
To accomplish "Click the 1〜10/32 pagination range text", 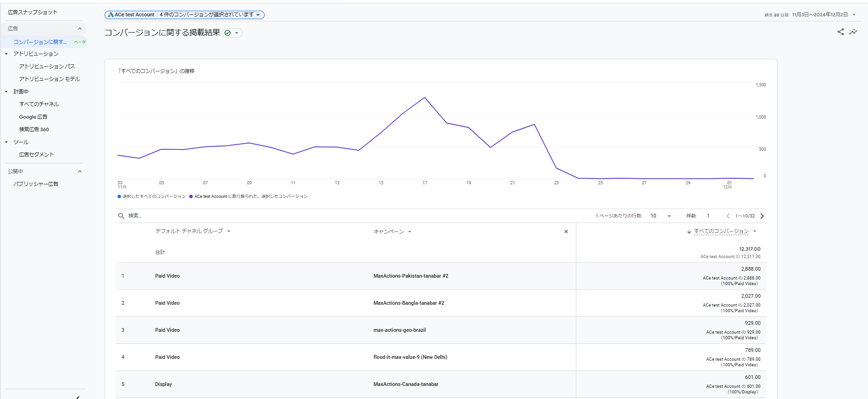I will (x=745, y=216).
